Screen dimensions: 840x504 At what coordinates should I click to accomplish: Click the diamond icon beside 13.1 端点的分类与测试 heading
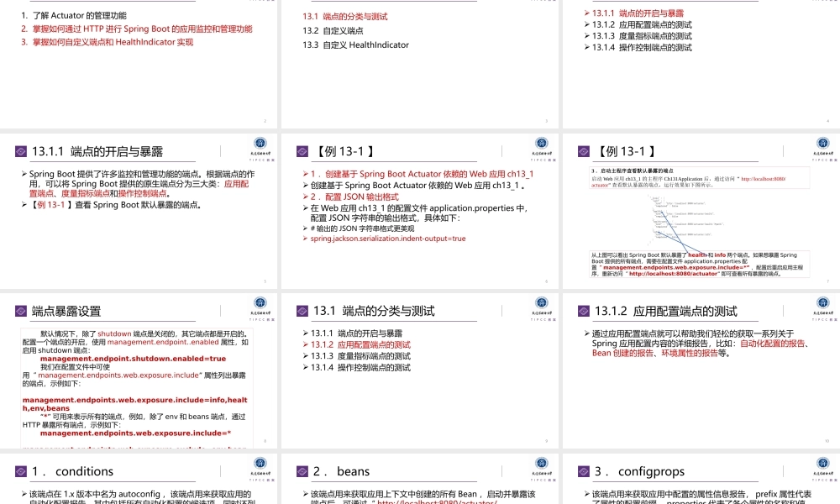[302, 310]
